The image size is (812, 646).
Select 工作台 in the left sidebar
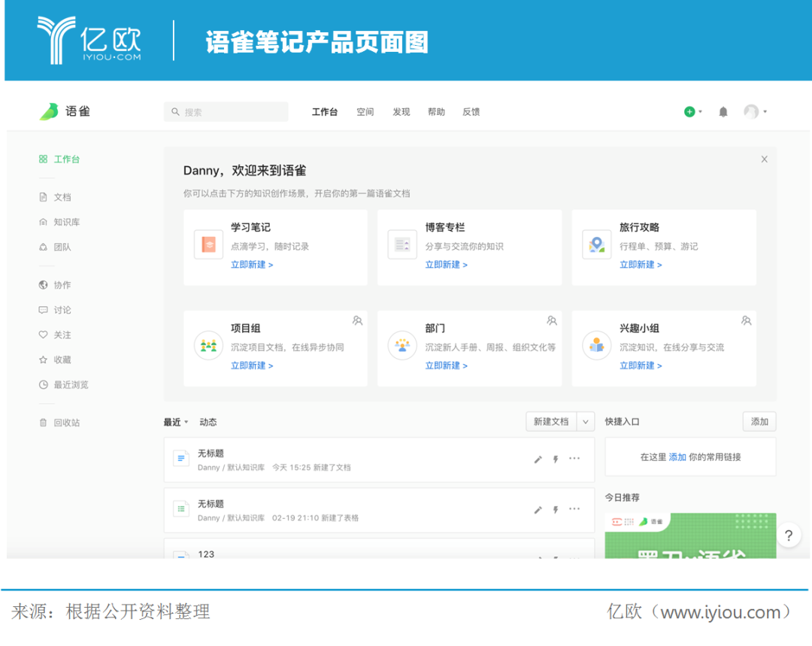(59, 159)
